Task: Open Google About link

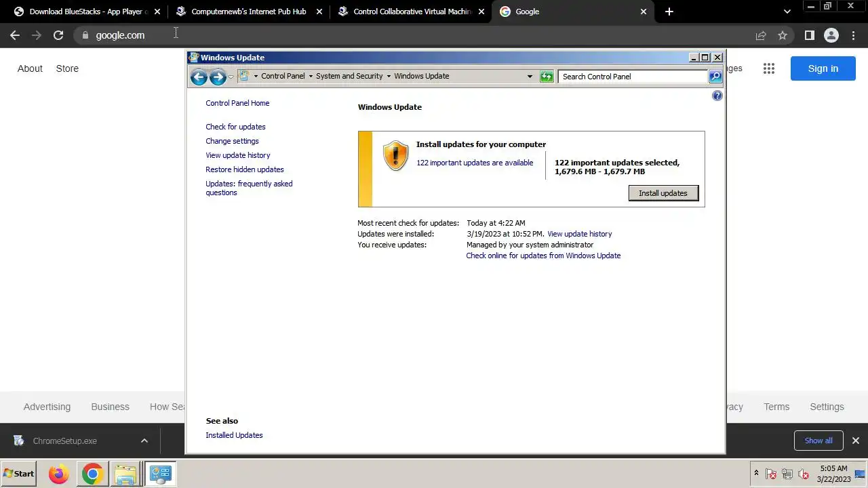Action: tap(30, 68)
